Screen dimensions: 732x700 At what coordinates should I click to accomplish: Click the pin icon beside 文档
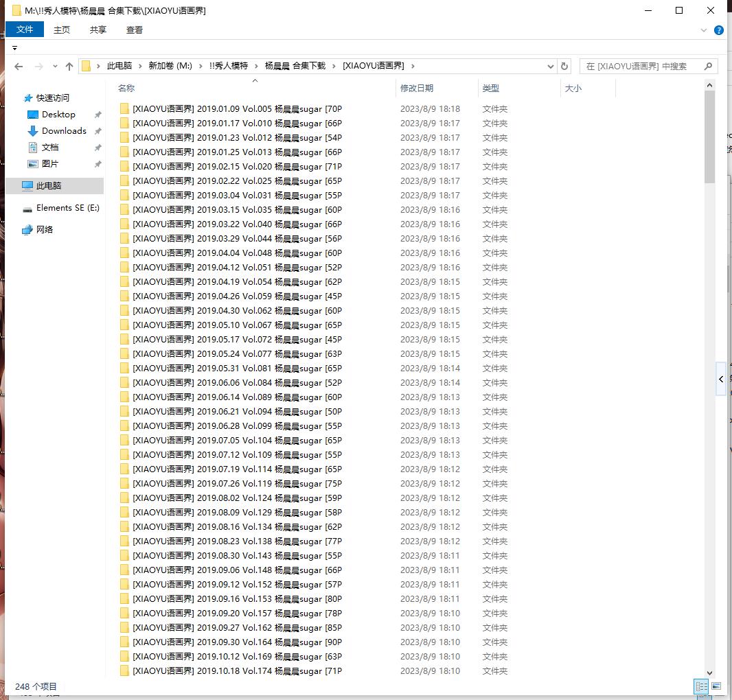pos(98,148)
